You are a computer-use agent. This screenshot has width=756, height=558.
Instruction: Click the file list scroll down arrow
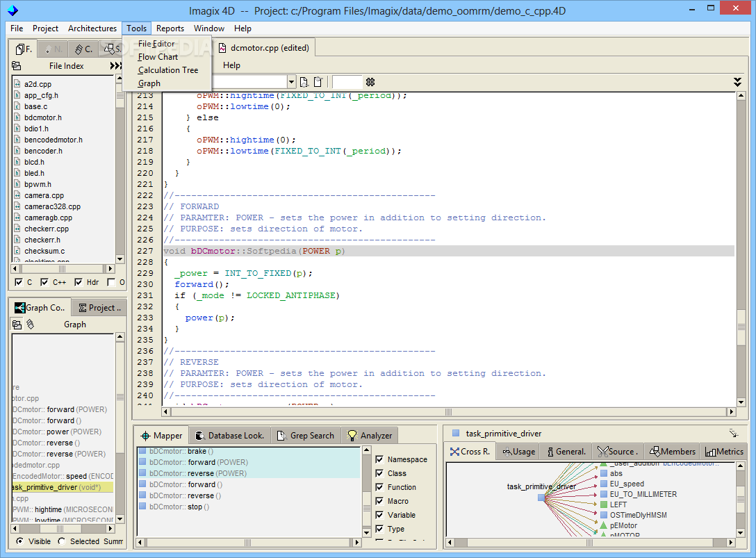120,259
